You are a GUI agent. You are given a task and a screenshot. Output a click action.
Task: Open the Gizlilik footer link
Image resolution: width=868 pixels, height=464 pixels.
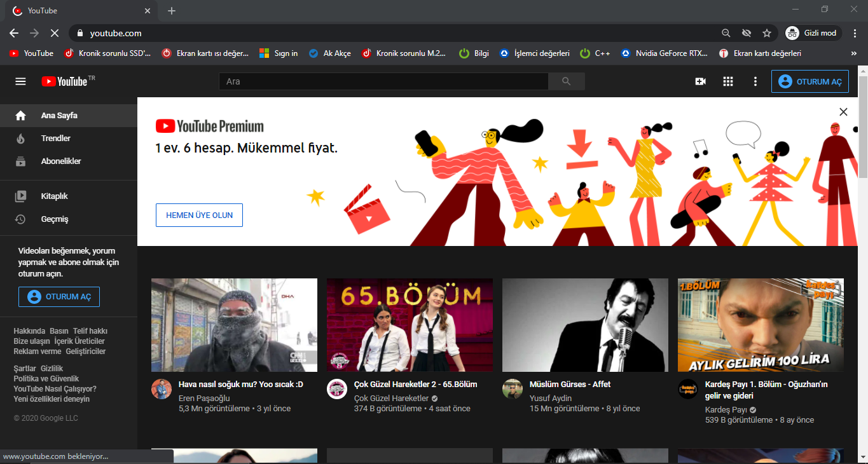click(x=52, y=369)
